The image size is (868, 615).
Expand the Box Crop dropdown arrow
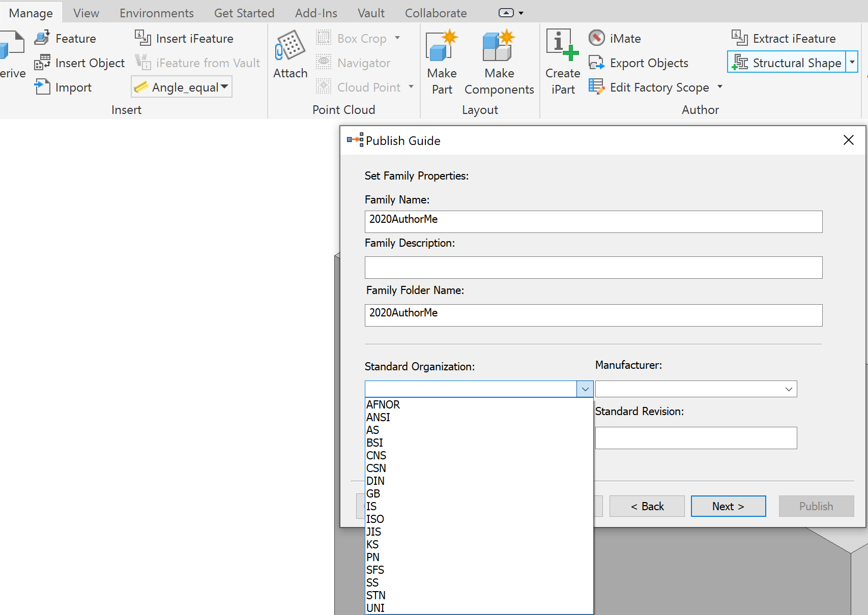pyautogui.click(x=397, y=38)
